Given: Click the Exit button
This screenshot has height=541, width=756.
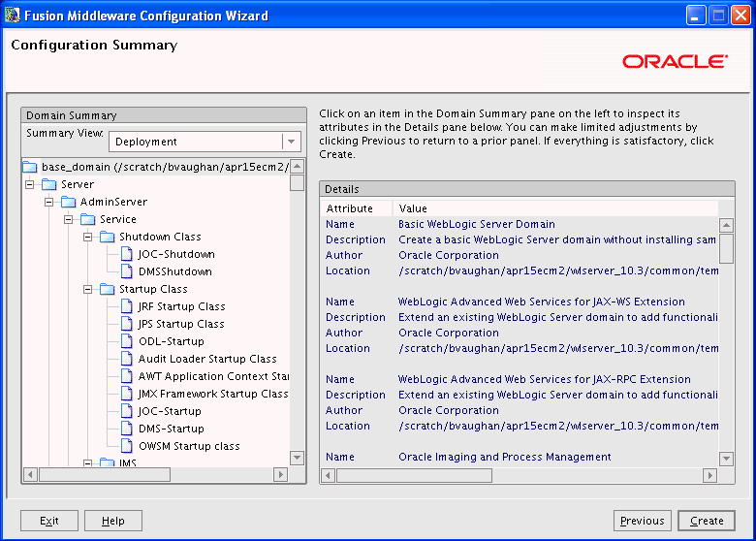Looking at the screenshot, I should click(49, 521).
